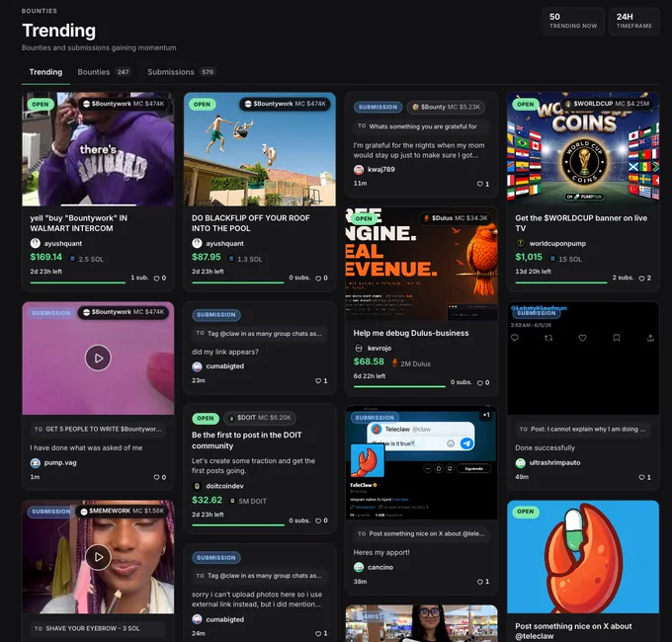672x642 pixels.
Task: Open the Dulus real revenue banner image
Action: coord(421,264)
